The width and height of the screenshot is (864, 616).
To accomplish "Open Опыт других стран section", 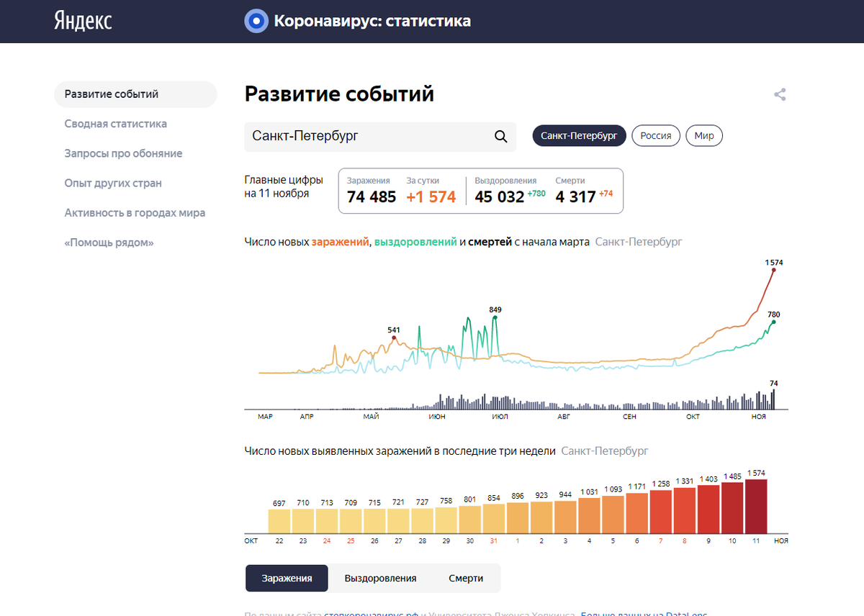I will click(x=113, y=183).
